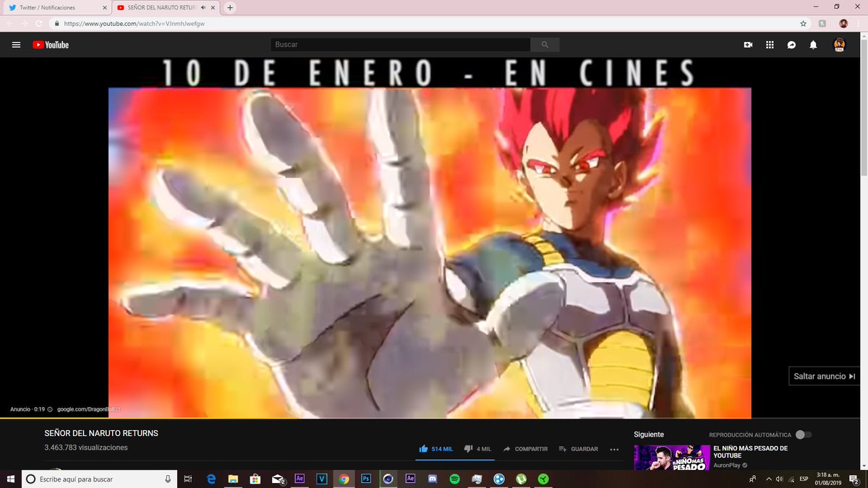Open the Mail app on the taskbar
The width and height of the screenshot is (868, 488).
[x=278, y=479]
